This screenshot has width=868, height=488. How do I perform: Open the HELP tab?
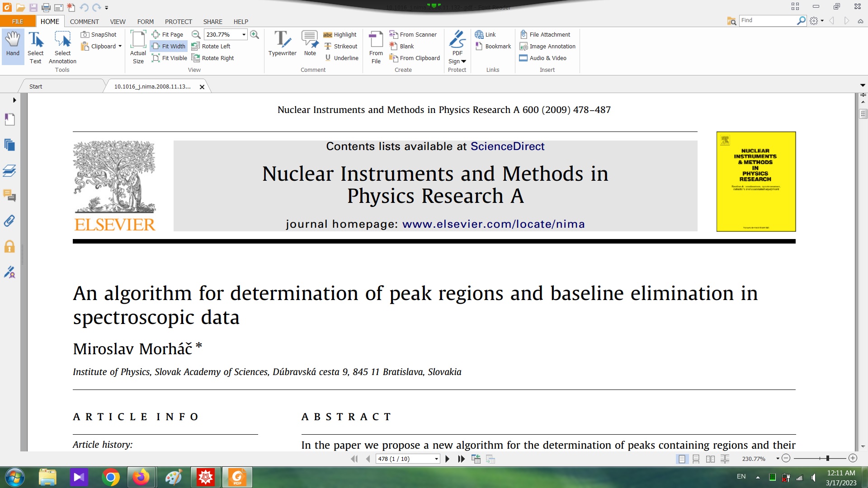click(x=241, y=21)
